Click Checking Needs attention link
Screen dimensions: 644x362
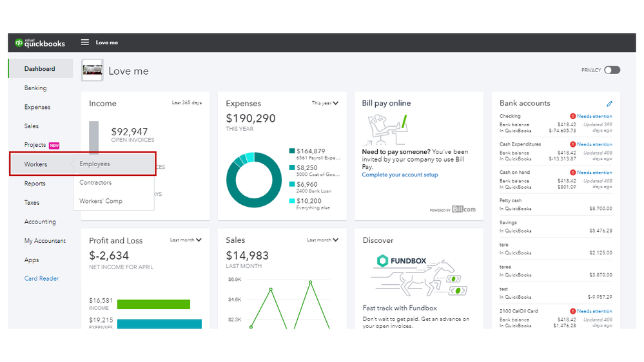[x=594, y=116]
